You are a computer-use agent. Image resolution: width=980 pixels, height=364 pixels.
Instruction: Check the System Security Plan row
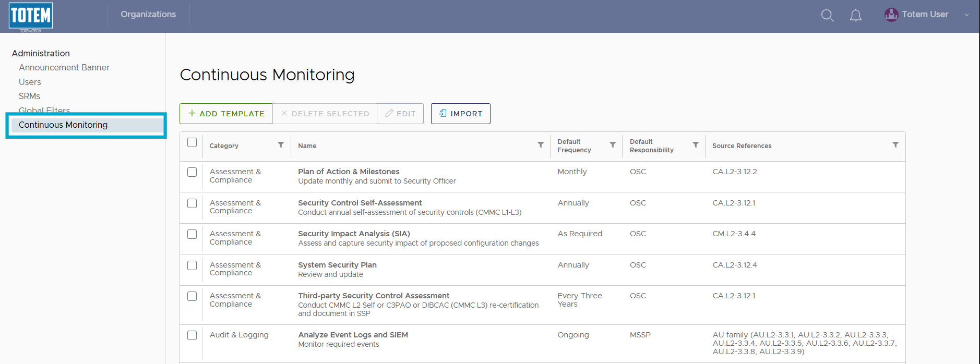tap(192, 265)
